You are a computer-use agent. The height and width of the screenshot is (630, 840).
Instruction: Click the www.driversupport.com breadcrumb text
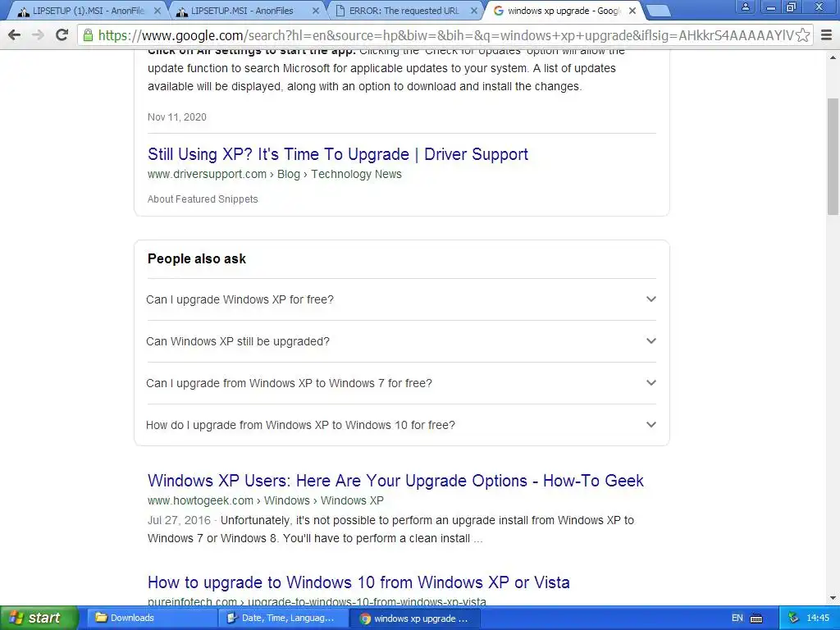[207, 174]
